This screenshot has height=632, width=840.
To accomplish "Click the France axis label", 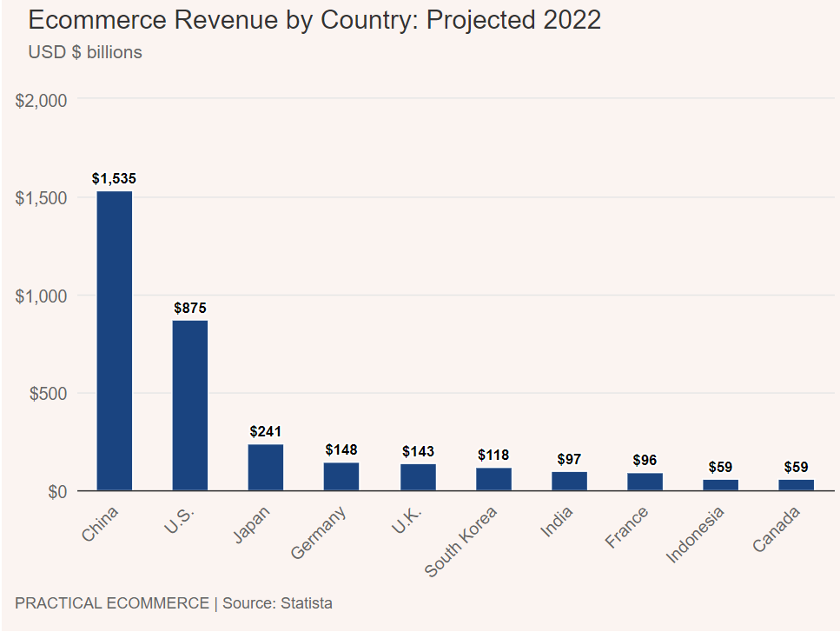I will pyautogui.click(x=626, y=528).
